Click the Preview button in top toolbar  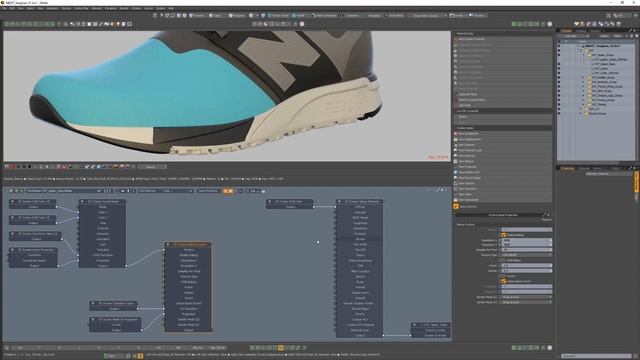tap(476, 16)
